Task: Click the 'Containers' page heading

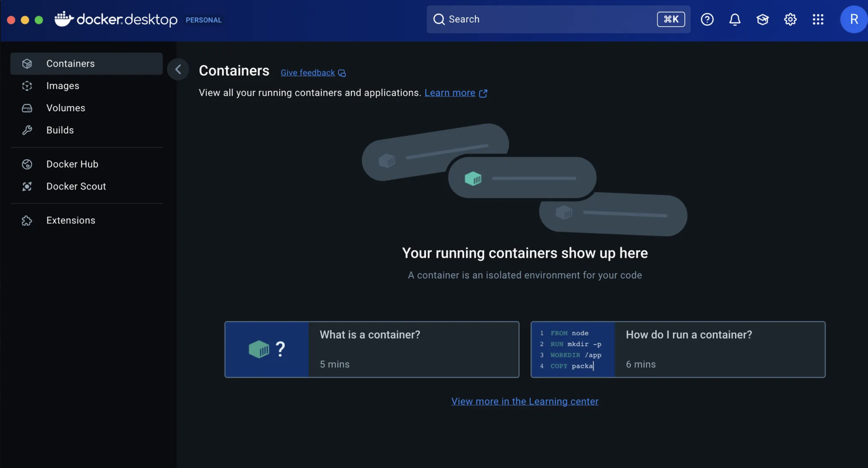Action: coord(234,71)
